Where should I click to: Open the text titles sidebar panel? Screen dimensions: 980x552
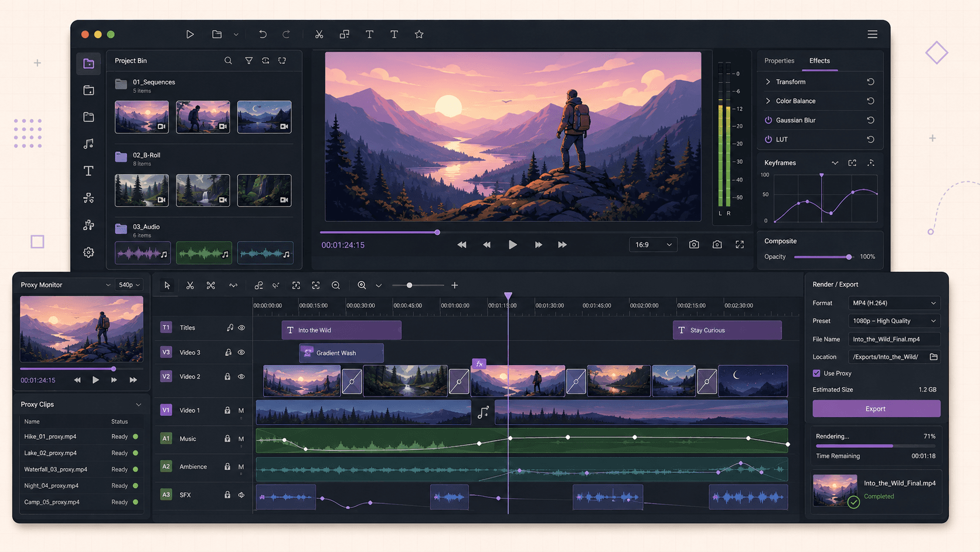(x=89, y=171)
